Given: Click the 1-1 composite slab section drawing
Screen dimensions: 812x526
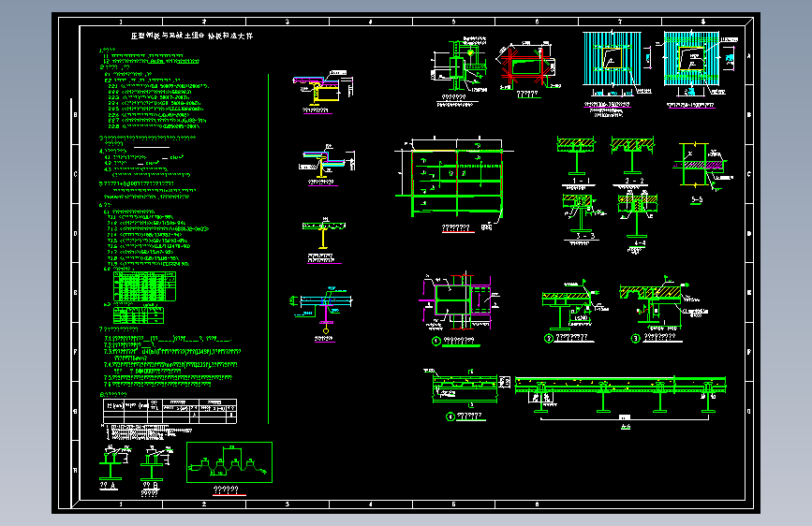Looking at the screenshot, I should [576, 155].
